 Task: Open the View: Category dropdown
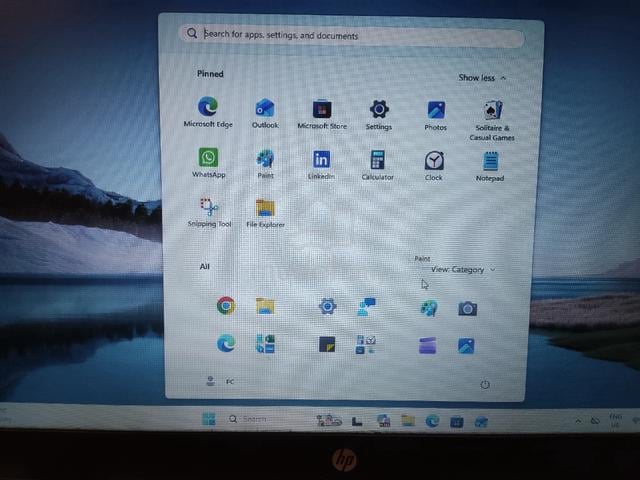[x=463, y=270]
